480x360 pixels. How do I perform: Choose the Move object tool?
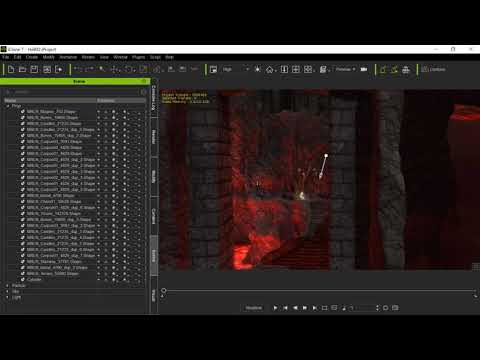tap(115, 69)
